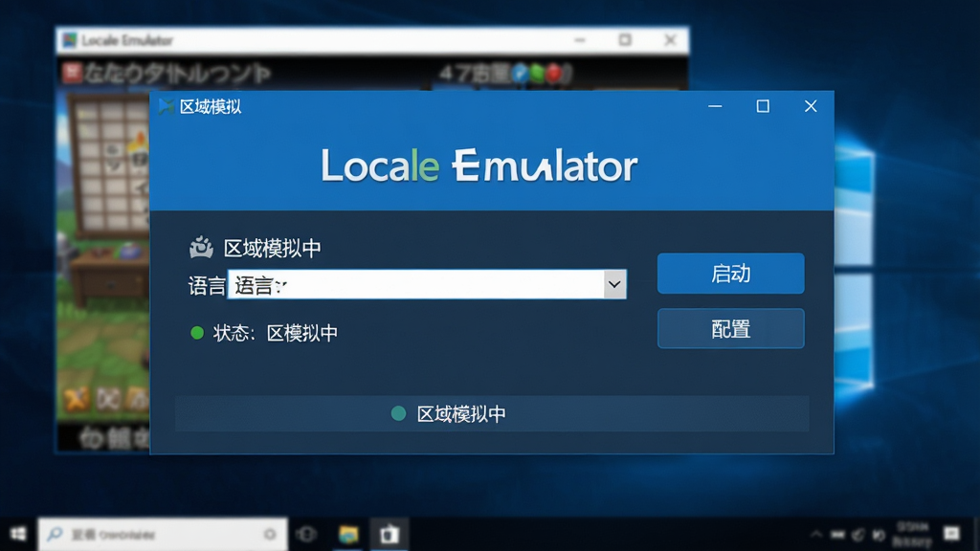Click the 状态: 区模拟中 status text
Image resolution: width=980 pixels, height=551 pixels.
tap(275, 333)
